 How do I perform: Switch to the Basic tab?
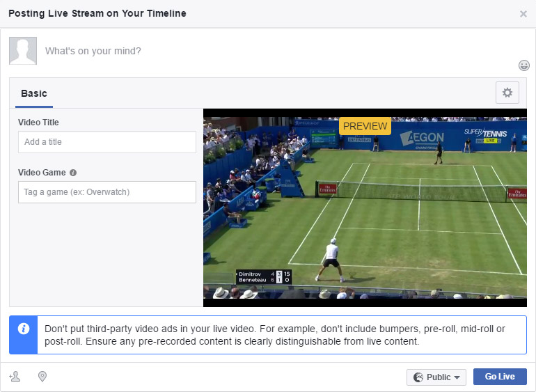(x=34, y=93)
